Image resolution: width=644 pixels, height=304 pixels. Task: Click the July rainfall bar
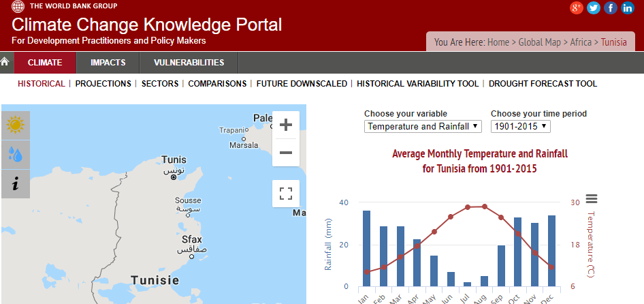click(468, 284)
